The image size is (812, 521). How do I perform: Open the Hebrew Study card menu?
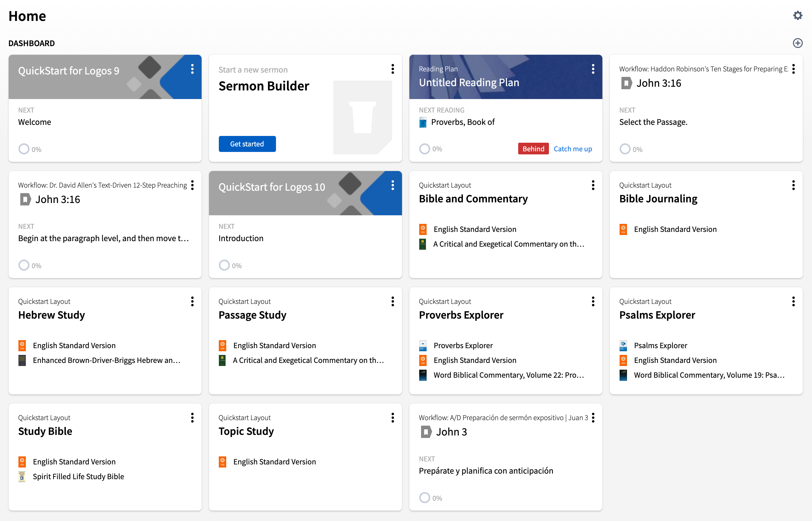[192, 301]
